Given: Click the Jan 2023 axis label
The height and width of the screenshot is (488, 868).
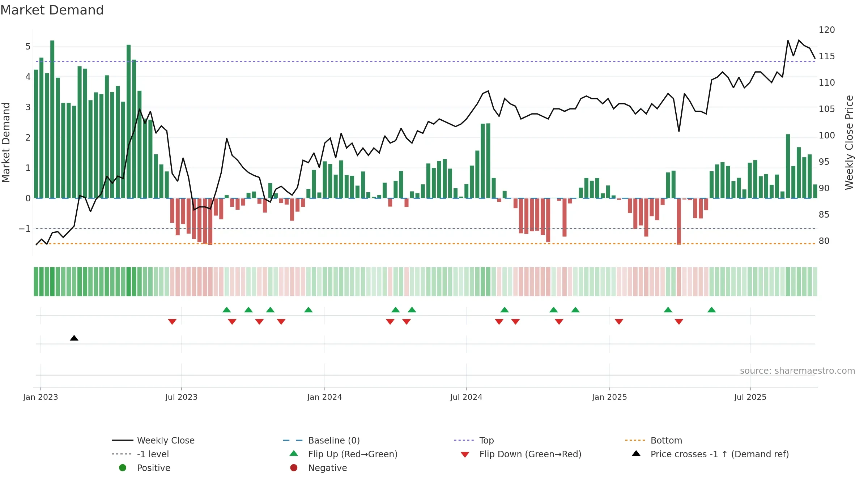Looking at the screenshot, I should 41,397.
